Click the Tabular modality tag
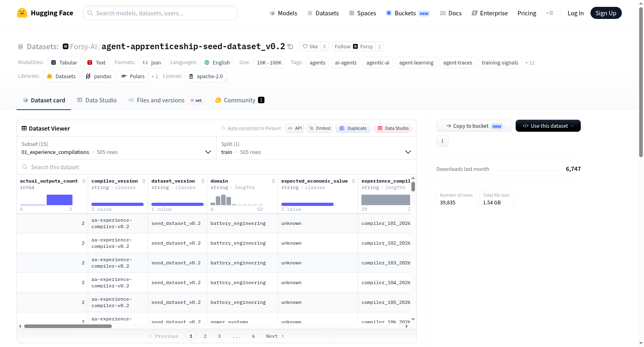 pyautogui.click(x=64, y=62)
